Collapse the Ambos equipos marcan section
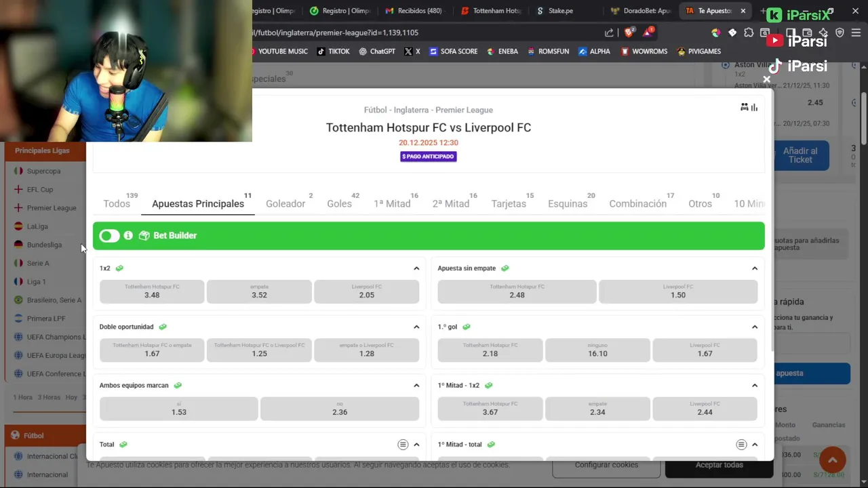 (x=416, y=385)
